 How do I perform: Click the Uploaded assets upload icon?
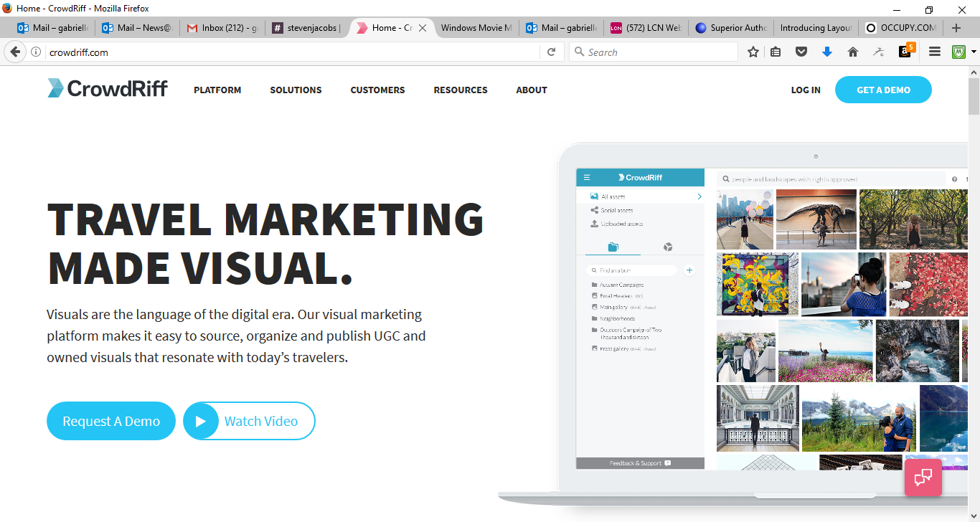(x=594, y=224)
